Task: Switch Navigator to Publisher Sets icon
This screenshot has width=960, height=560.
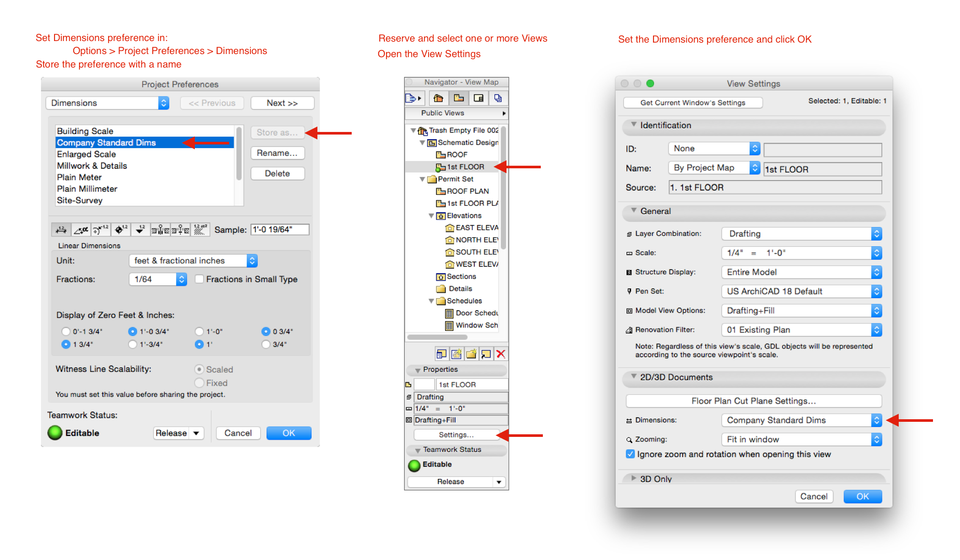Action: coord(498,98)
